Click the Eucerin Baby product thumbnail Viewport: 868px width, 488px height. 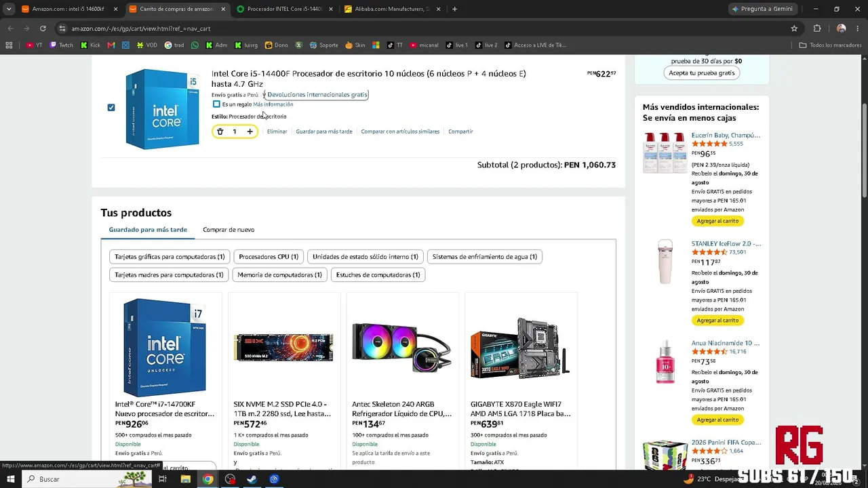[x=665, y=152]
